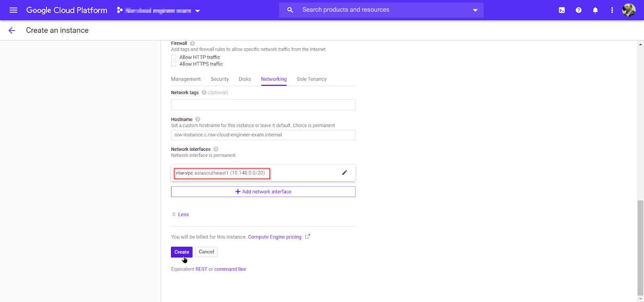Screen dimensions: 644x302
Task: Select the Networking tab
Action: point(274,79)
